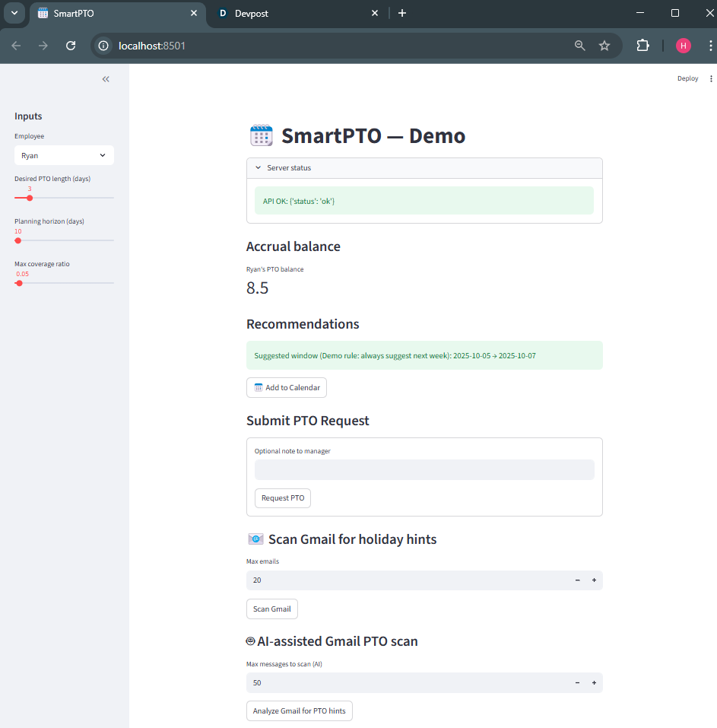Open the Employee dropdown showing Ryan
This screenshot has height=728, width=717.
coord(64,155)
